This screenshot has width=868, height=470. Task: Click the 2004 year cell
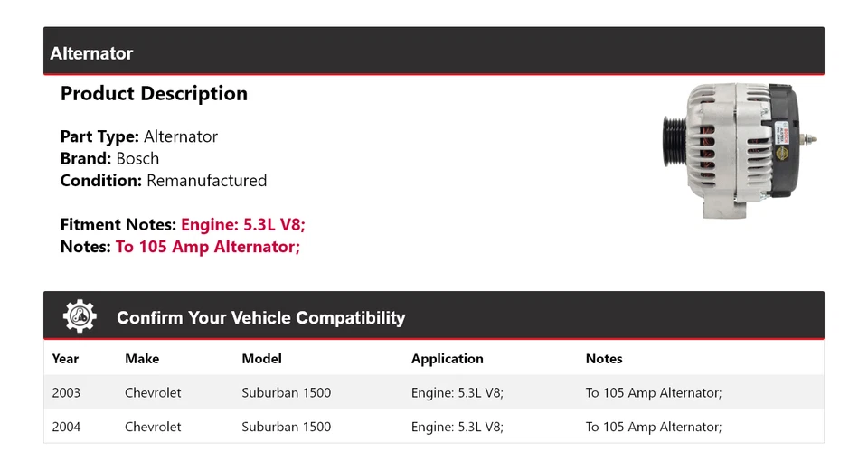coord(66,427)
